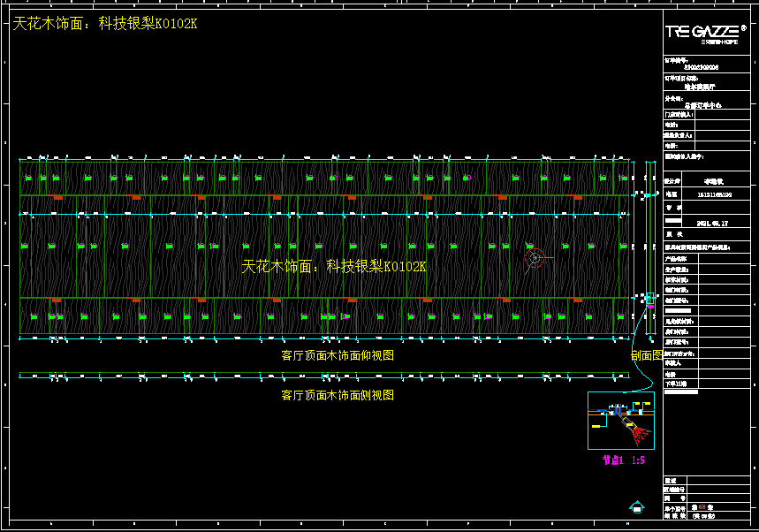
Task: Click the vertical section view strip at right
Action: [648, 256]
